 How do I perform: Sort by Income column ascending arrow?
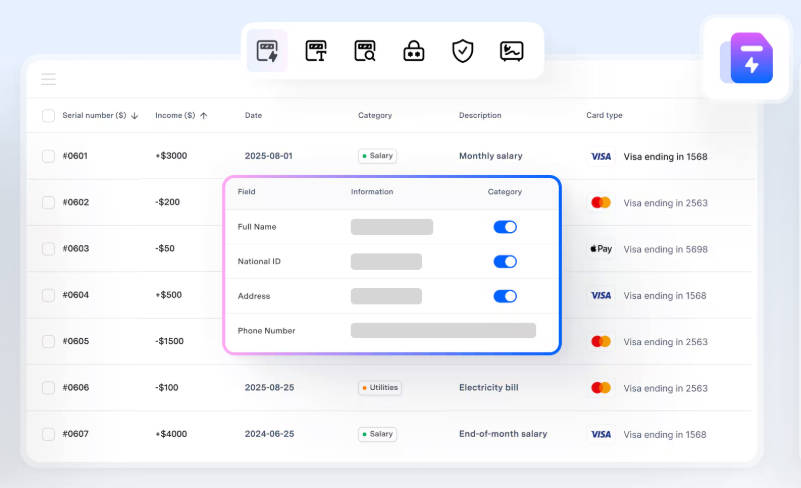204,116
